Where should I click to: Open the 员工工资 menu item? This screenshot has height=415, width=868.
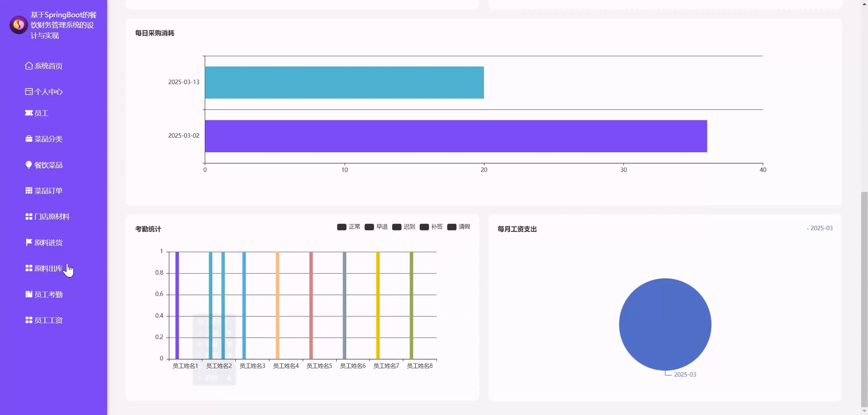pyautogui.click(x=48, y=320)
